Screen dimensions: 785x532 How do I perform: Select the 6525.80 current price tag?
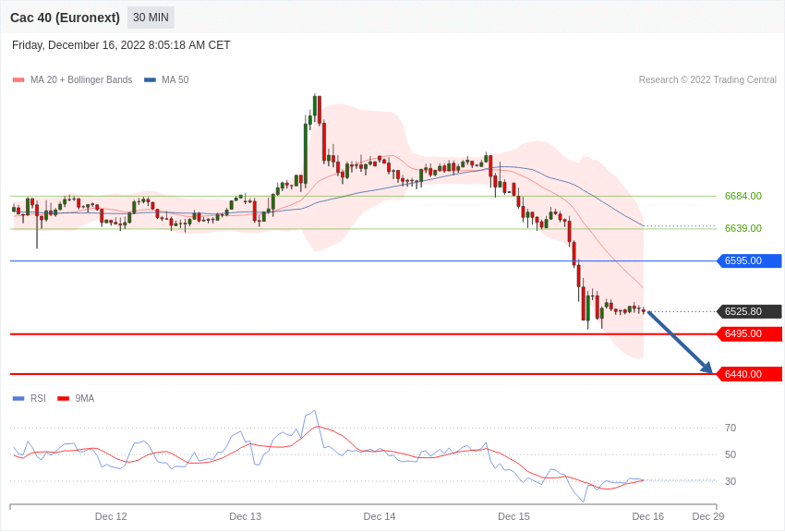click(750, 311)
